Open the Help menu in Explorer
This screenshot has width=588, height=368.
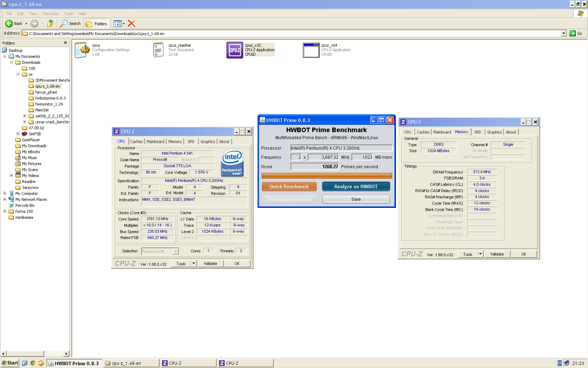coord(82,14)
